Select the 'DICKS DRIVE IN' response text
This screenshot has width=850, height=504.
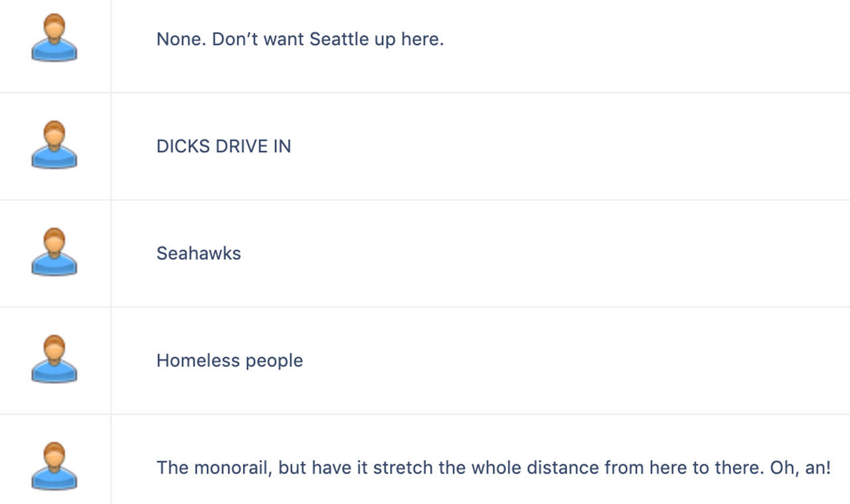coord(224,146)
